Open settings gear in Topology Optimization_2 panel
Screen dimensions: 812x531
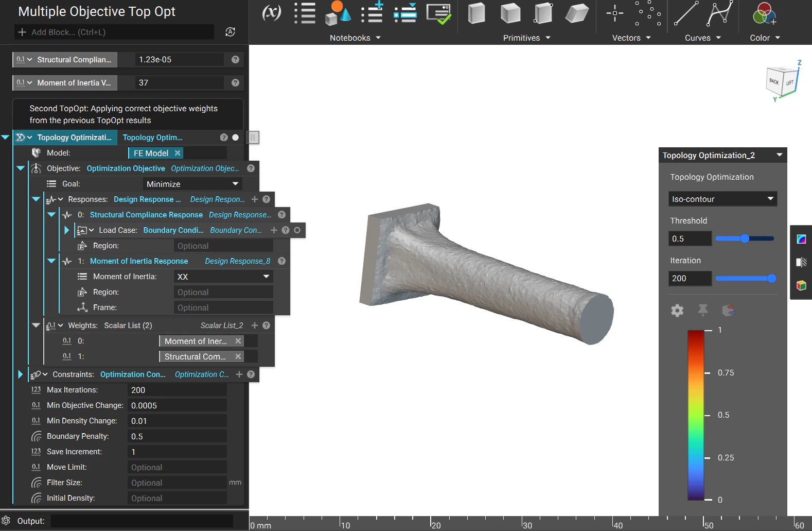677,310
